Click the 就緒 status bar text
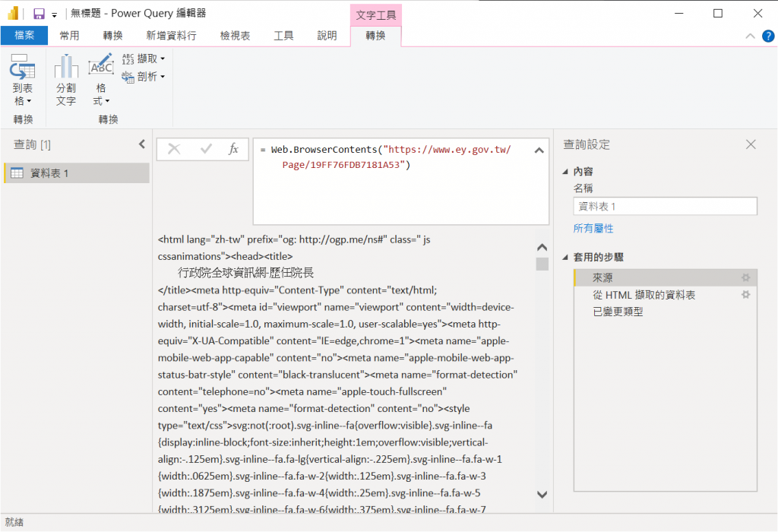The width and height of the screenshot is (778, 532). 14,522
